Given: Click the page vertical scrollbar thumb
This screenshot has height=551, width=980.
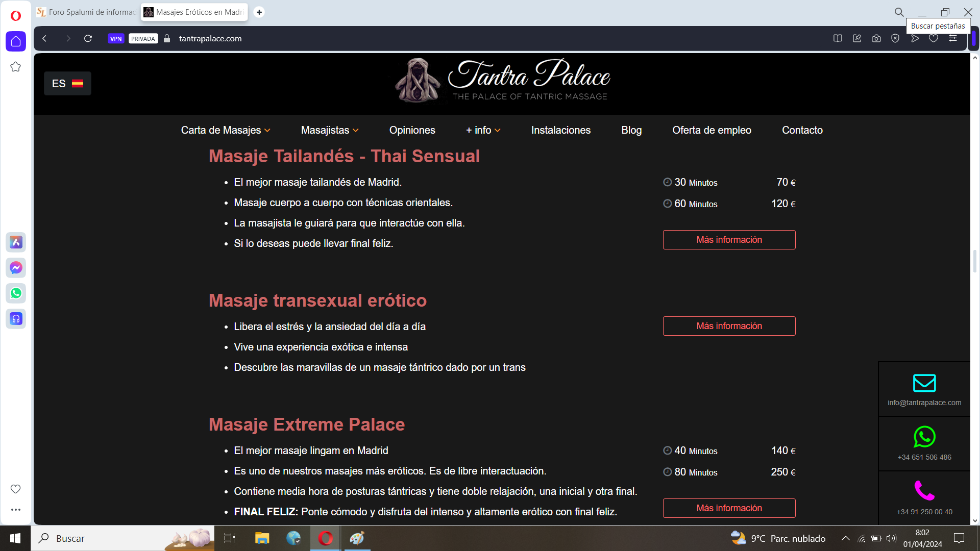Looking at the screenshot, I should (975, 261).
